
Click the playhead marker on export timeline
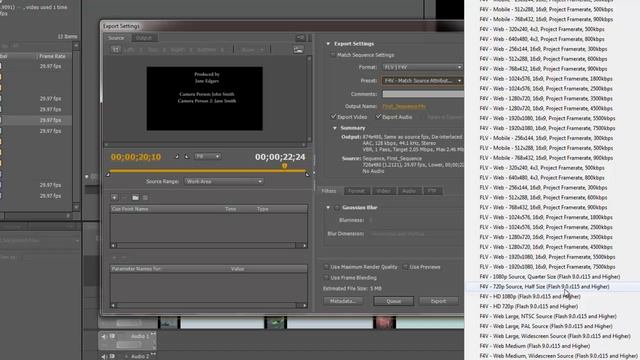(284, 166)
